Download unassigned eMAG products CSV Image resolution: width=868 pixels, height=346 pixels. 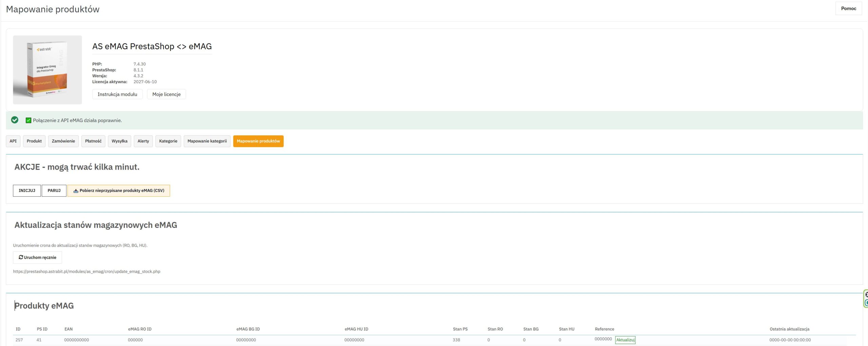119,191
